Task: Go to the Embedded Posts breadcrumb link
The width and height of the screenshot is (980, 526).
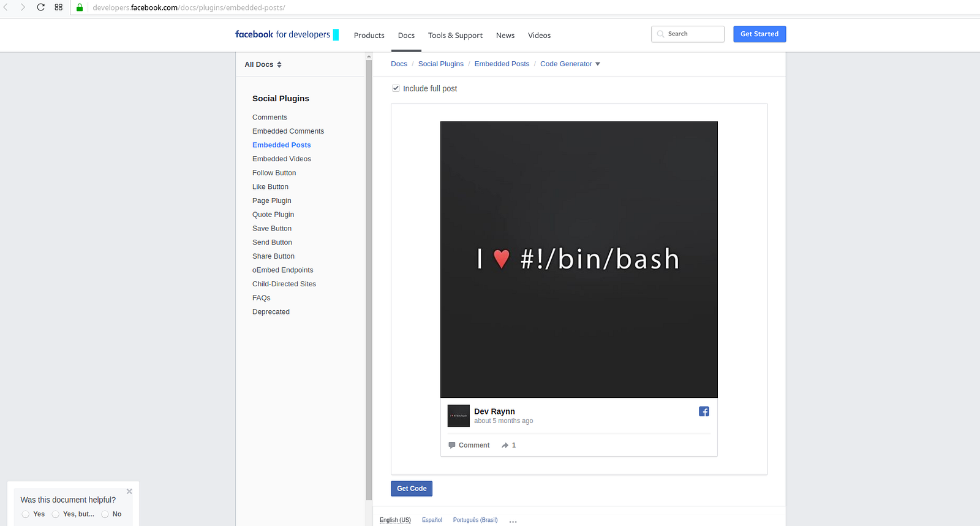Action: pos(502,64)
